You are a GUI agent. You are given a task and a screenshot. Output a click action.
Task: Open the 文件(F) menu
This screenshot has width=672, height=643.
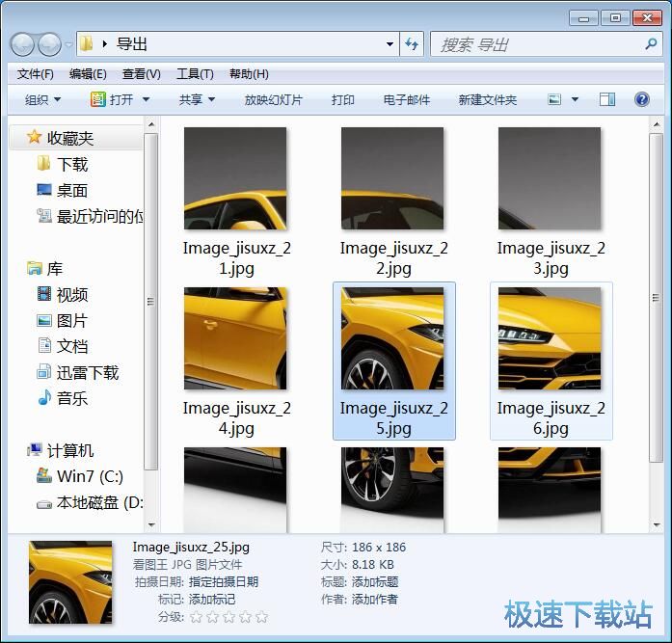pos(35,74)
